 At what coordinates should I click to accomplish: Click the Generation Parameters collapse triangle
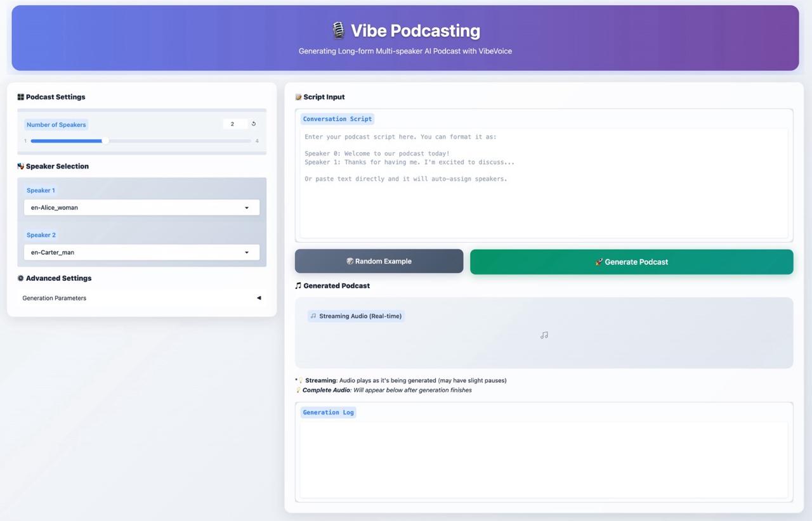click(x=259, y=298)
